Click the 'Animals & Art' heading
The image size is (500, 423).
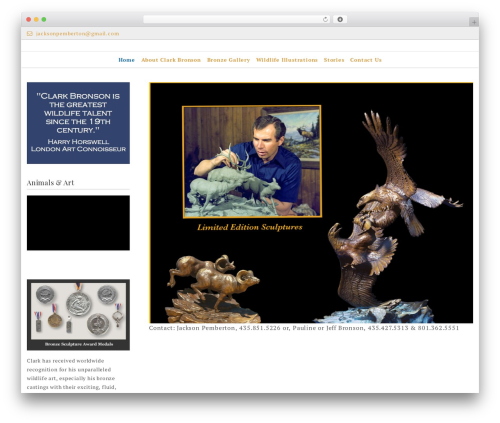pos(50,183)
